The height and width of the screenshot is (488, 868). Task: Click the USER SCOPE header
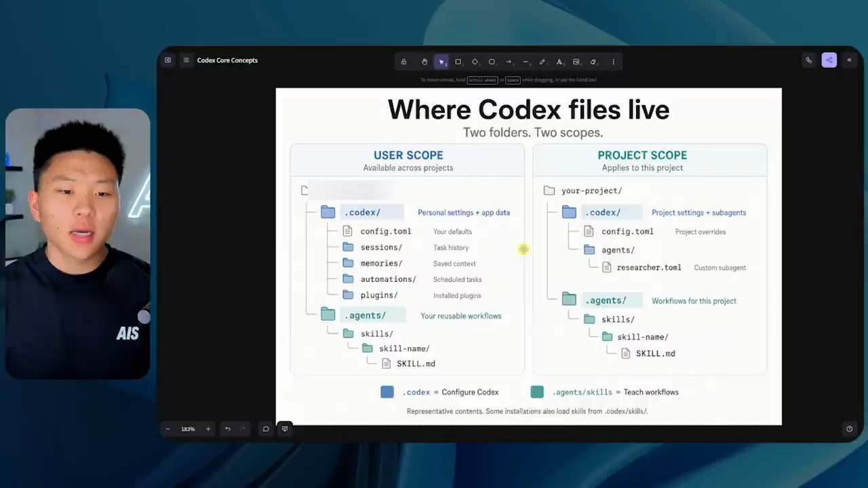click(408, 155)
